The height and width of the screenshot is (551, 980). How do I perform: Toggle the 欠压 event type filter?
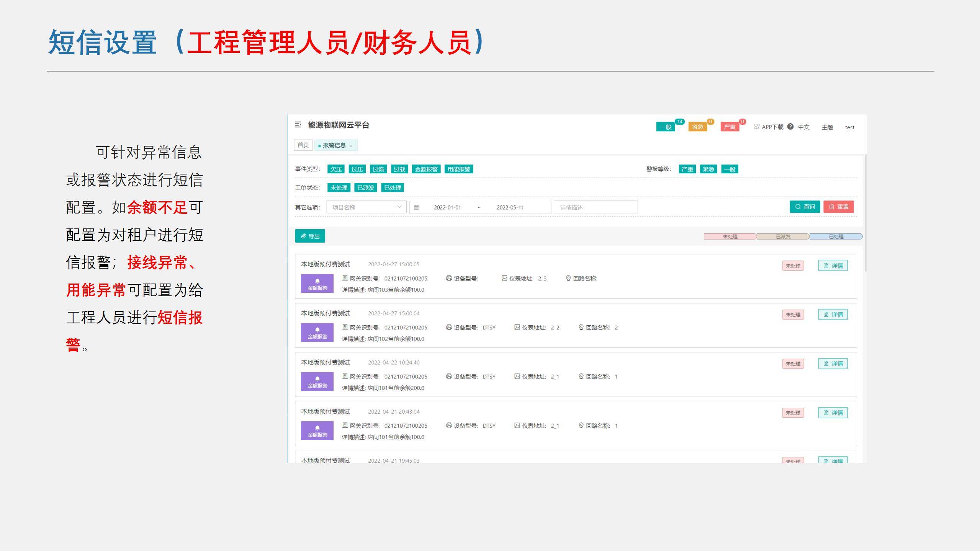coord(336,169)
